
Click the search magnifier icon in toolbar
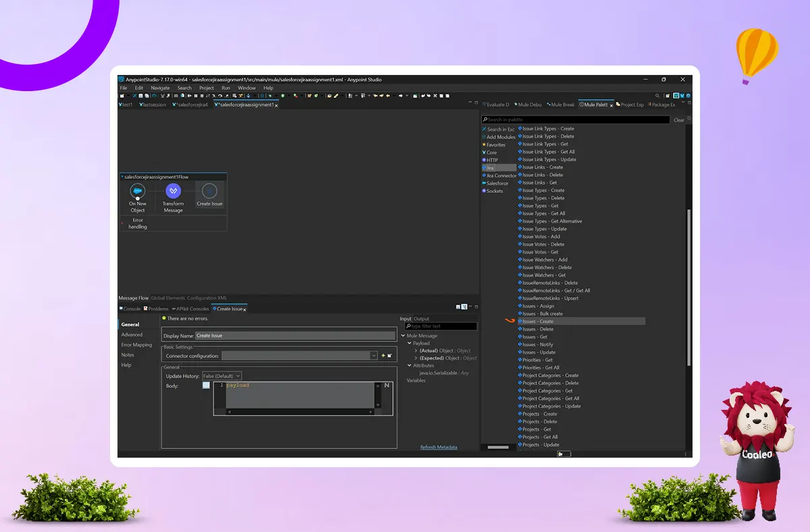[657, 96]
